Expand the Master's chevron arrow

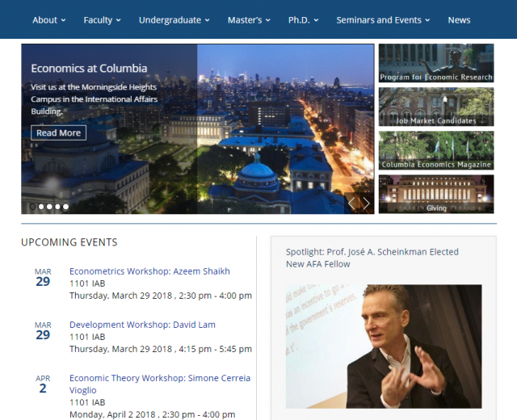[x=268, y=20]
